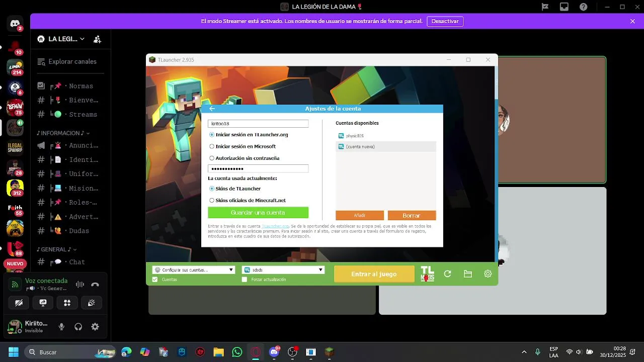Go back with the Ajustes de la cuenta arrow
This screenshot has width=644, height=362.
tap(212, 109)
